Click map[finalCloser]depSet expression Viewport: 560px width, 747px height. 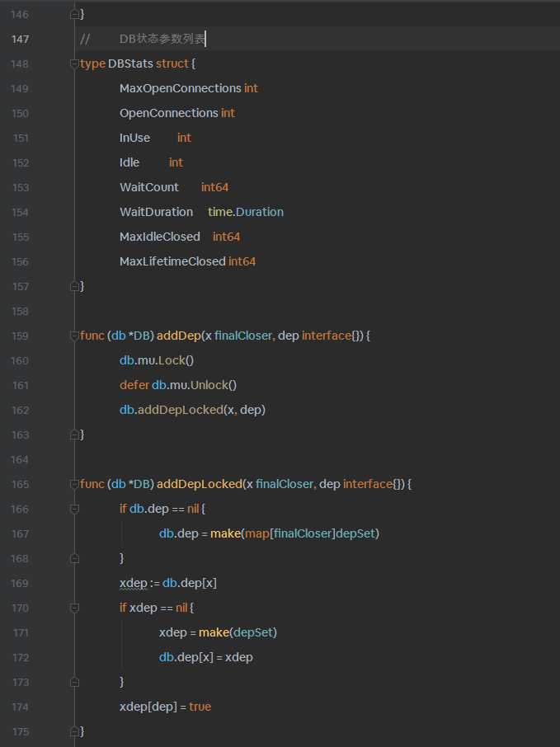[x=311, y=534]
